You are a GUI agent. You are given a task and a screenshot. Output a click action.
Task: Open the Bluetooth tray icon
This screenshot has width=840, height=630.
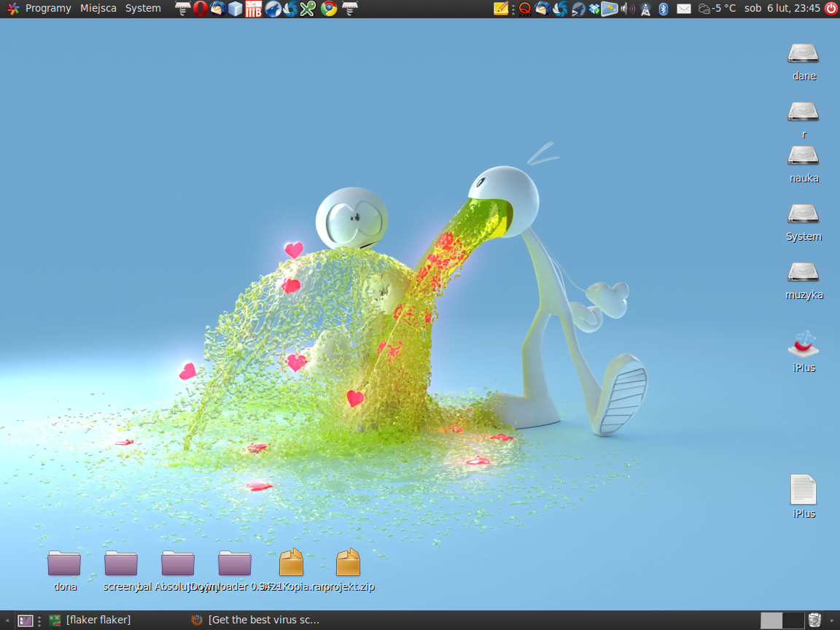coord(664,9)
